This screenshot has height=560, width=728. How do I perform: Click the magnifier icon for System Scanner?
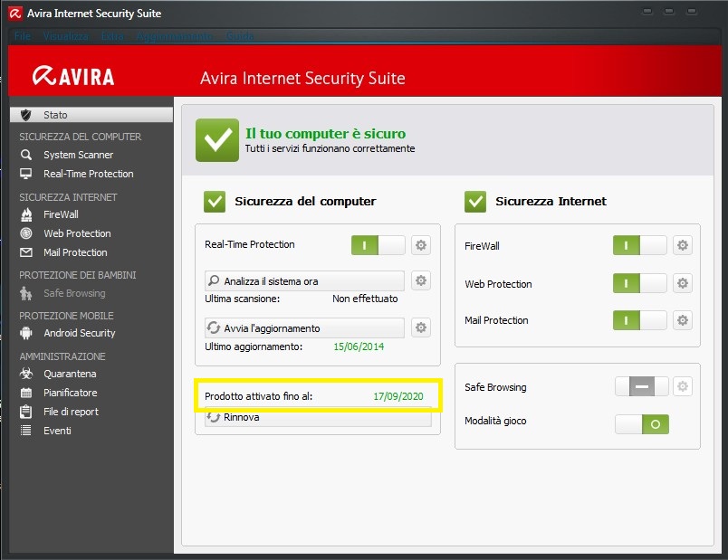[26, 155]
